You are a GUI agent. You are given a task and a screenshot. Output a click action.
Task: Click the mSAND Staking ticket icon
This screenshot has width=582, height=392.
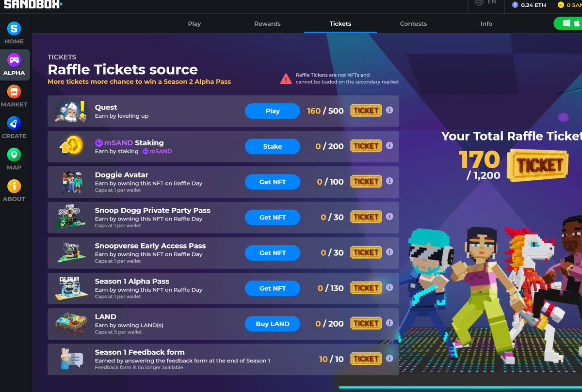pyautogui.click(x=366, y=146)
